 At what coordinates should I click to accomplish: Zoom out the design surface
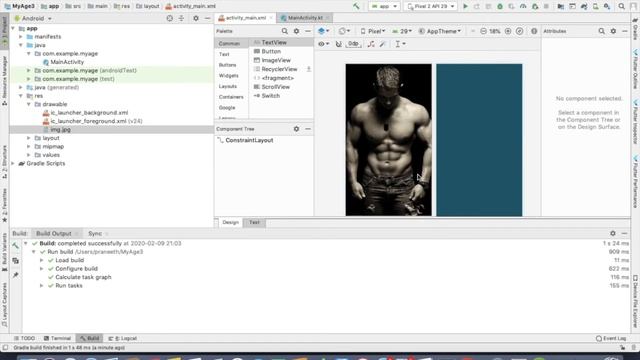(483, 31)
